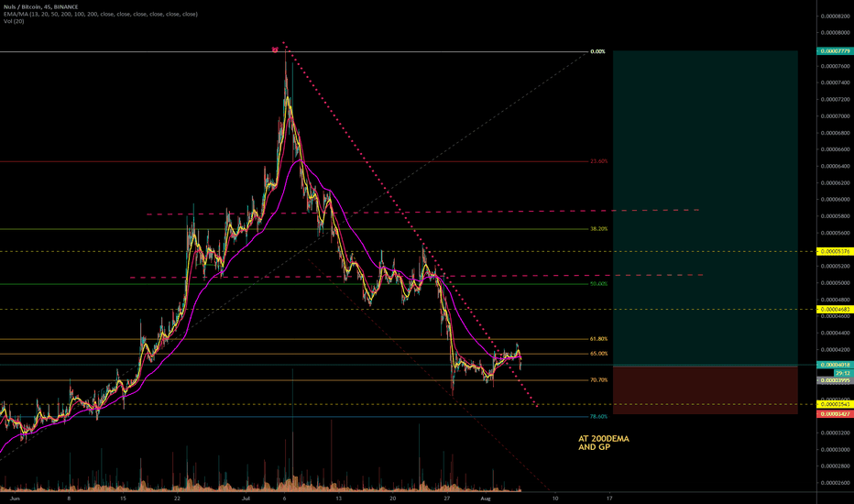The height and width of the screenshot is (504, 854).
Task: Click the 0.00002600 price scale value
Action: tap(836, 483)
